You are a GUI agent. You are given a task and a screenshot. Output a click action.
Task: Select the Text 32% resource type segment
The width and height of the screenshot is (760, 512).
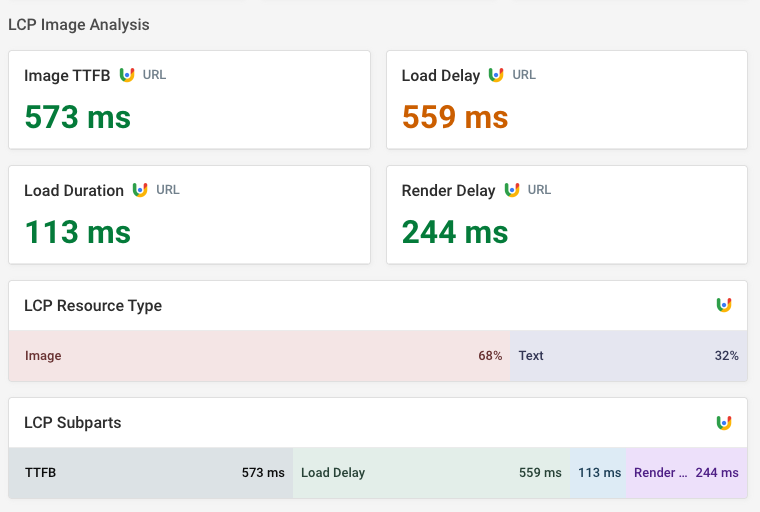point(629,355)
